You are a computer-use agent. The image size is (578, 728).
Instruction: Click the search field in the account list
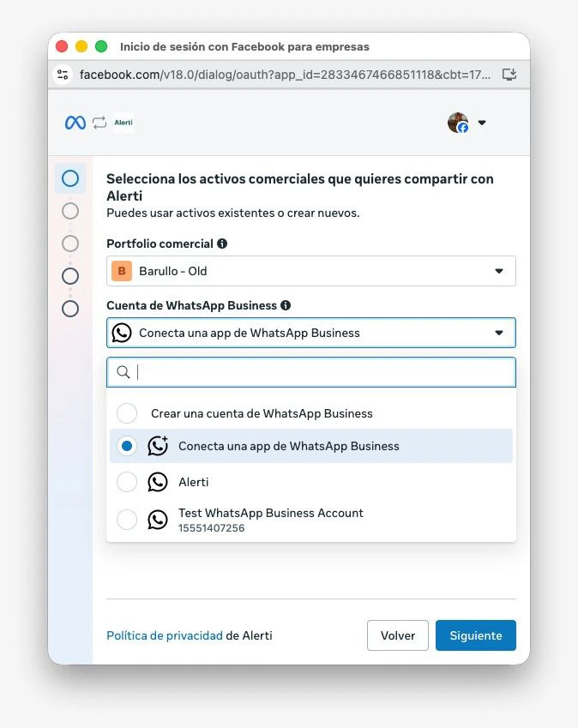(311, 372)
